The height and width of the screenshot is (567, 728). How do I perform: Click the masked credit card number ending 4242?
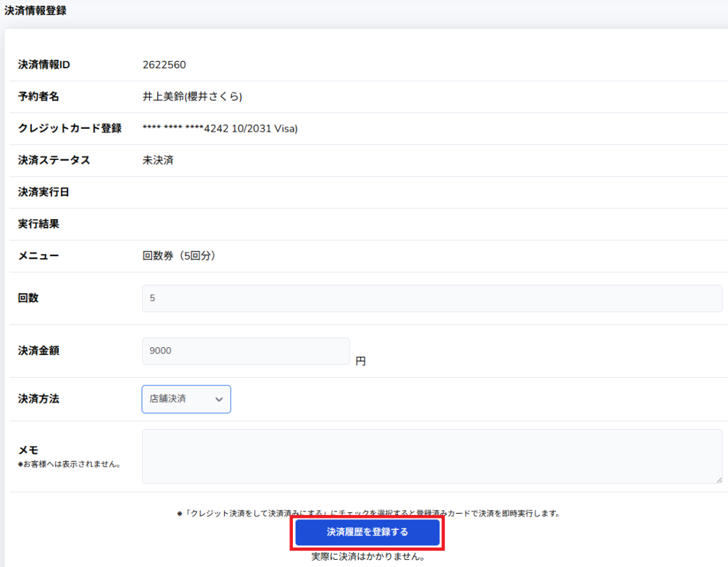point(220,129)
